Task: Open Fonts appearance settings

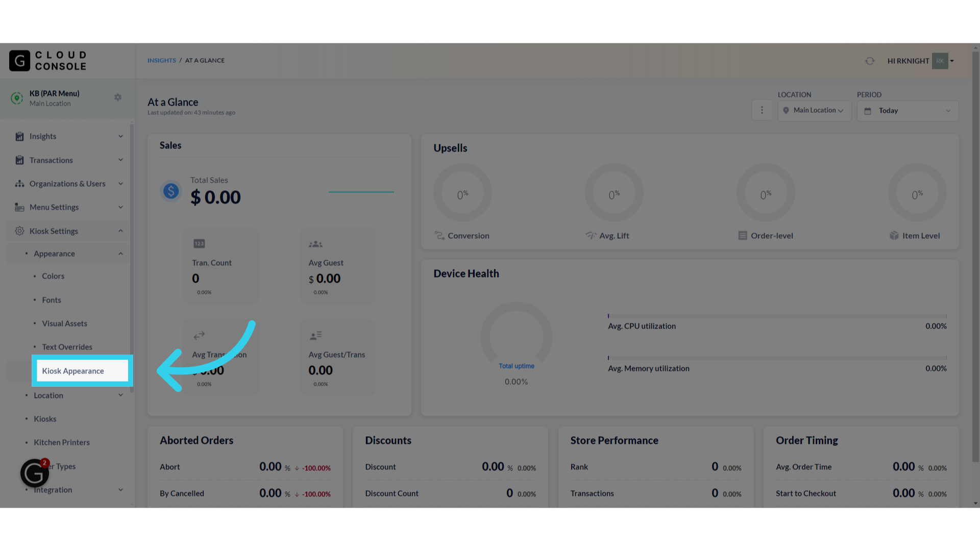Action: pyautogui.click(x=52, y=300)
